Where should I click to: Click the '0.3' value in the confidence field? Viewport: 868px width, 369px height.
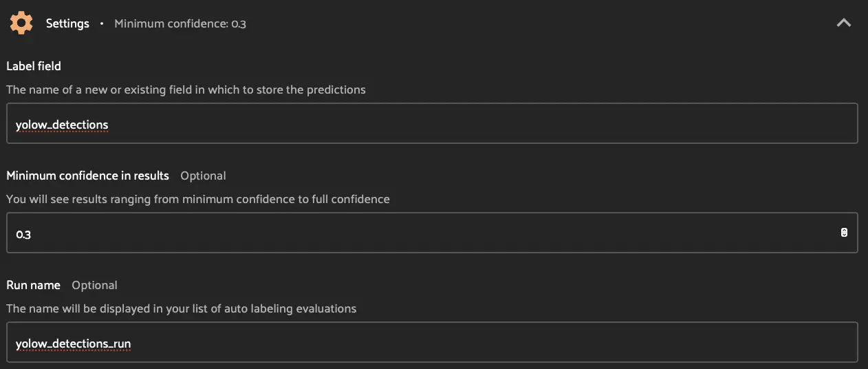23,234
